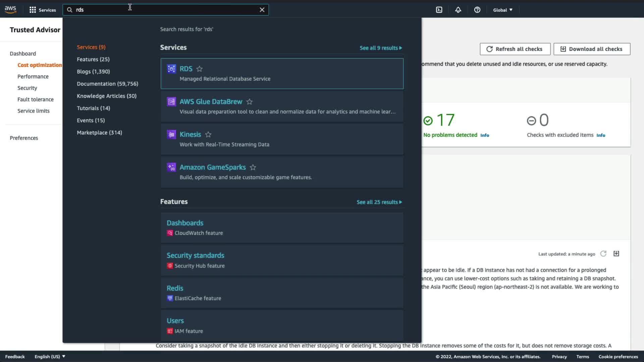Clear the rds search text
This screenshot has width=644, height=362.
coord(262,10)
